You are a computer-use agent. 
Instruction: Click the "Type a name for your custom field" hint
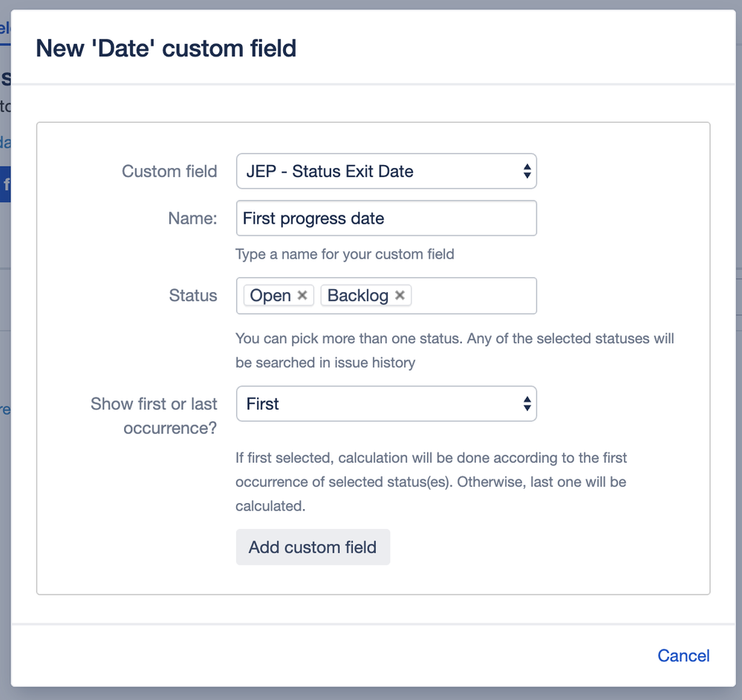tap(345, 254)
